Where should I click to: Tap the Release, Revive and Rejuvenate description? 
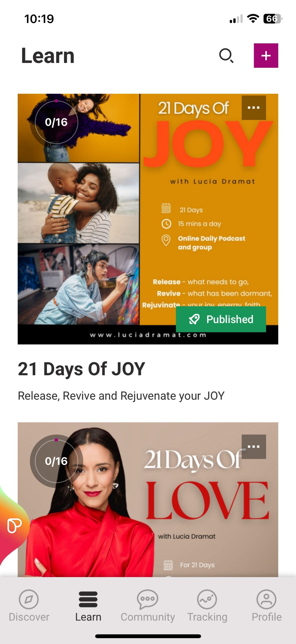coord(121,396)
